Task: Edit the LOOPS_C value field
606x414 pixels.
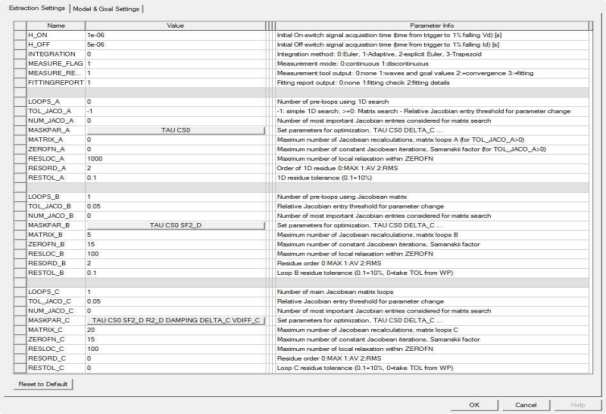Action: click(x=175, y=292)
